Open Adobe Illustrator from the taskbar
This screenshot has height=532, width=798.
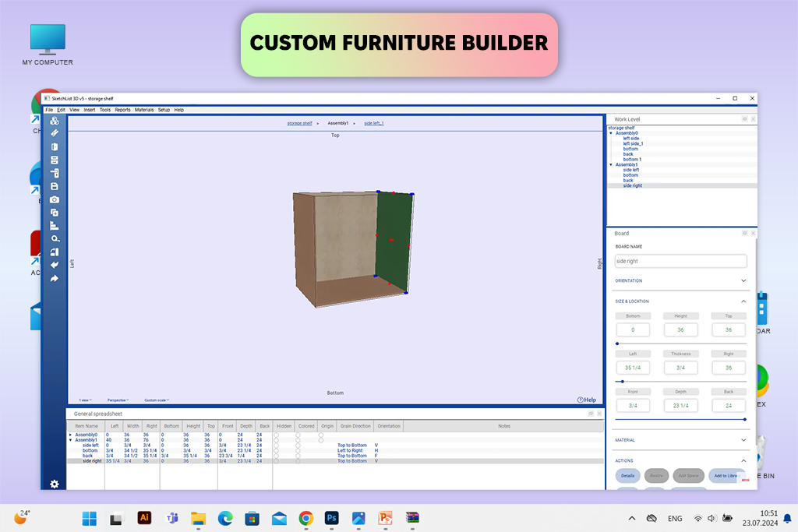144,518
